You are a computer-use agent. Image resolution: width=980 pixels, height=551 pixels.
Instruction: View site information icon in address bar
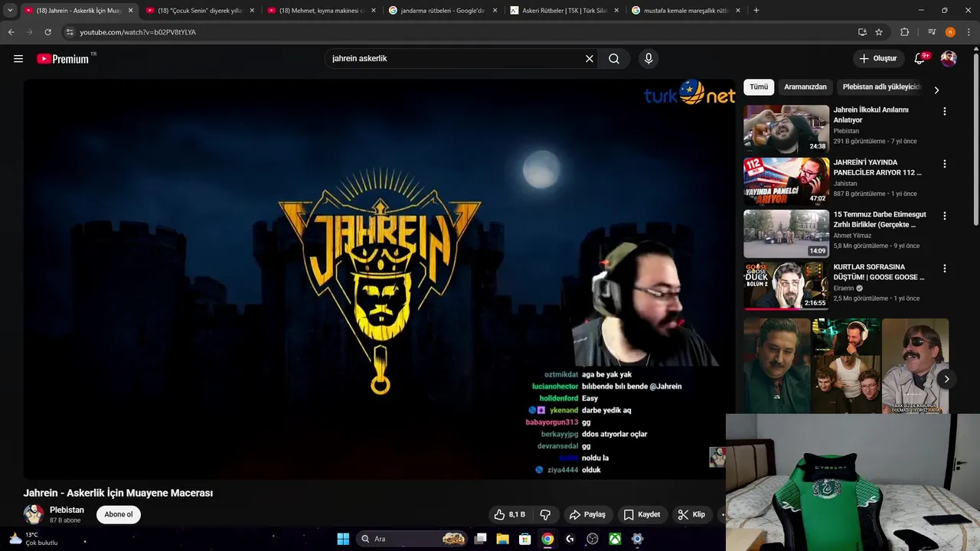(x=70, y=32)
